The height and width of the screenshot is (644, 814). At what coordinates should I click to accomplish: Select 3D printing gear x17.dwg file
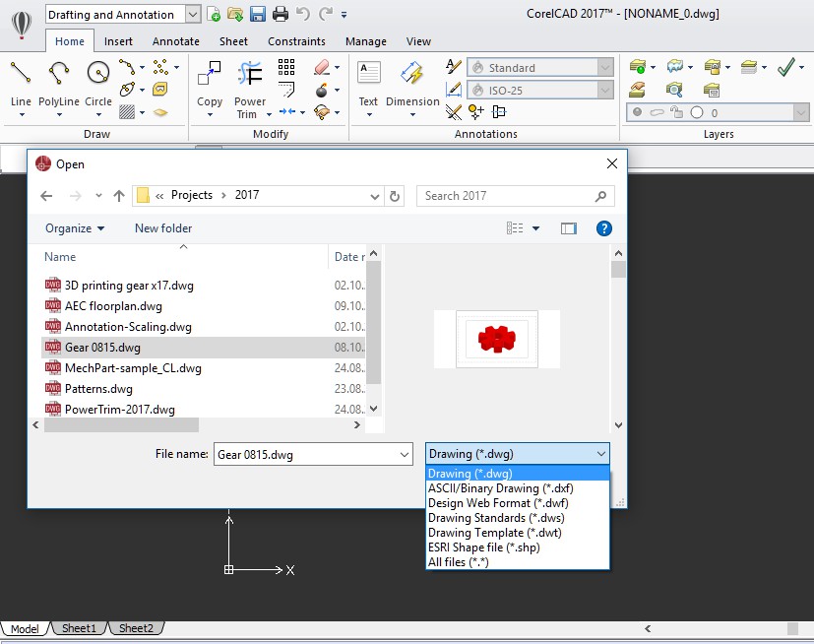coord(203,286)
